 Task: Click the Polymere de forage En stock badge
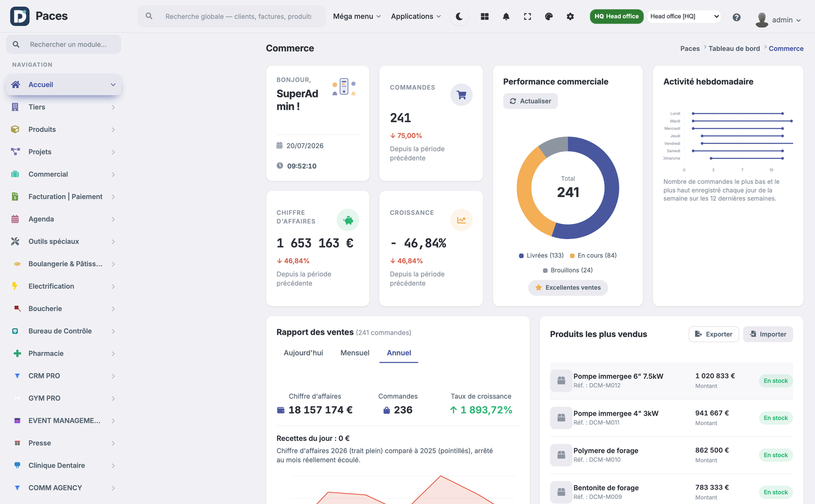(776, 455)
